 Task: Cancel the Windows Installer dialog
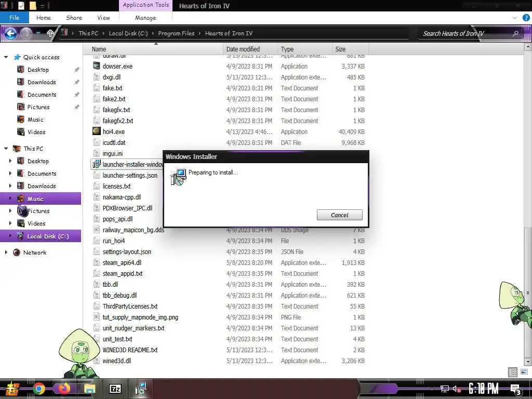click(339, 215)
